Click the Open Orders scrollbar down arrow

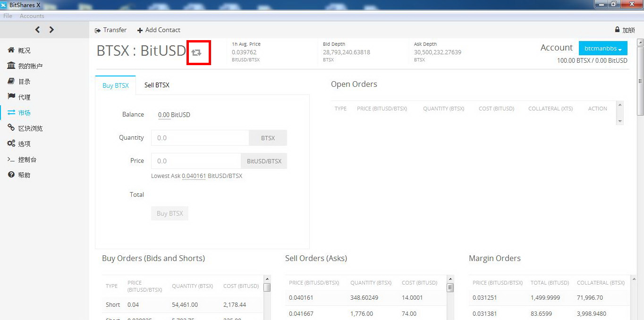620,121
